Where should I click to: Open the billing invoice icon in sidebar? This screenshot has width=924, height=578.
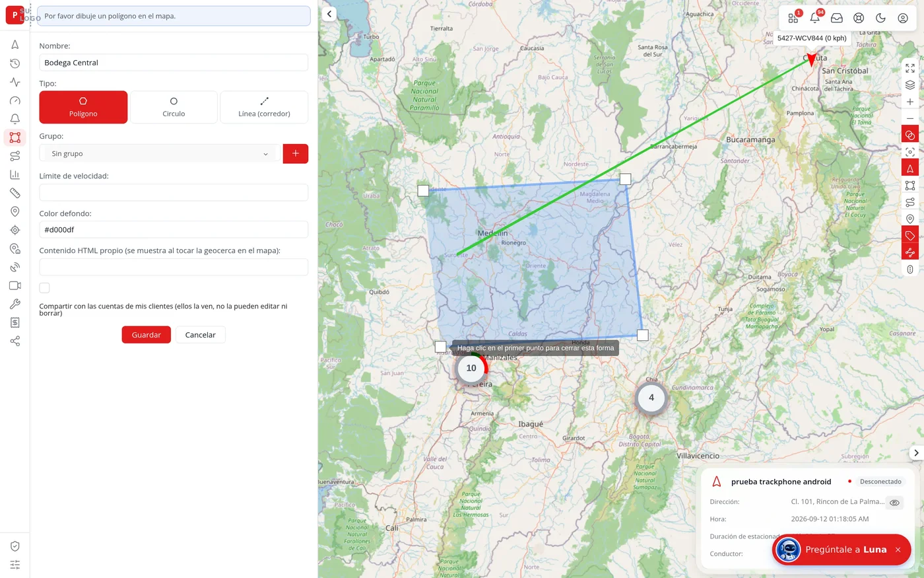15,322
